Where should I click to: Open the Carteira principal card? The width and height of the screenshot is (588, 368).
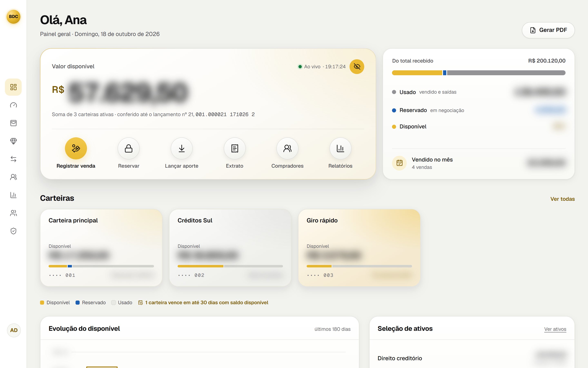tap(101, 248)
